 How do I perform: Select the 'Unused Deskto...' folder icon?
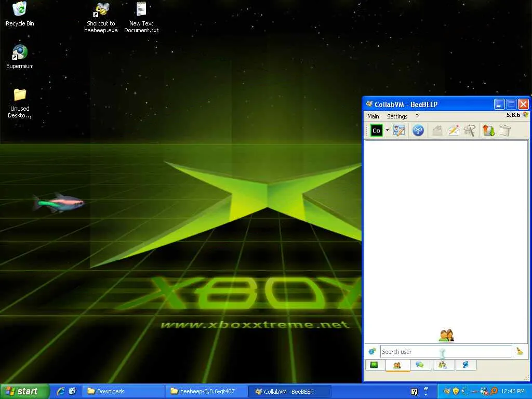coord(20,103)
